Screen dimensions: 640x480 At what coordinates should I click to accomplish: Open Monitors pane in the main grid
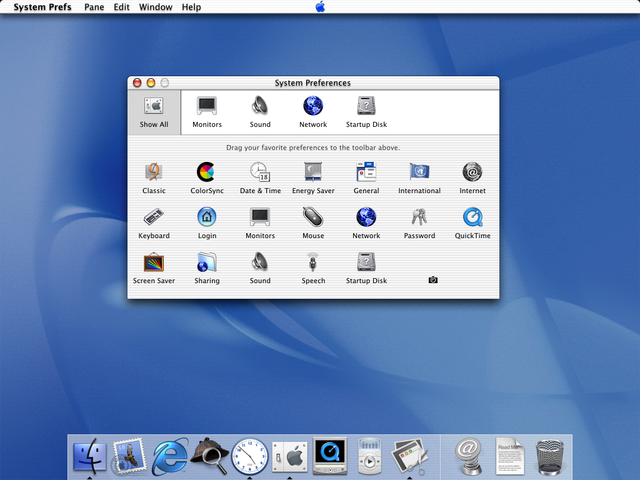(x=260, y=223)
